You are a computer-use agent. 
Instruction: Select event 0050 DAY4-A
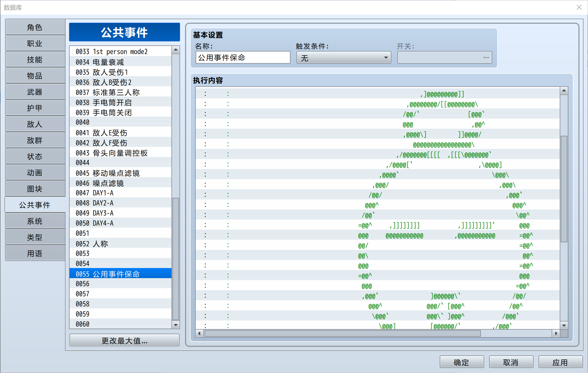[x=121, y=223]
